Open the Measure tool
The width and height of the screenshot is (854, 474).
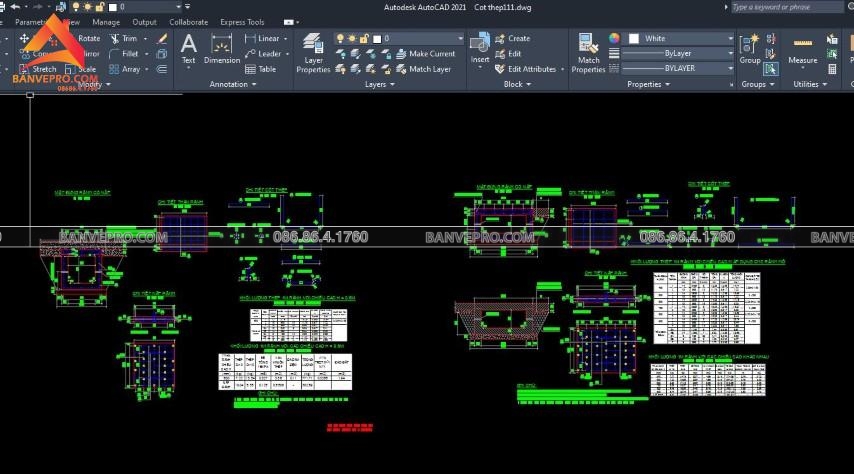coord(803,50)
